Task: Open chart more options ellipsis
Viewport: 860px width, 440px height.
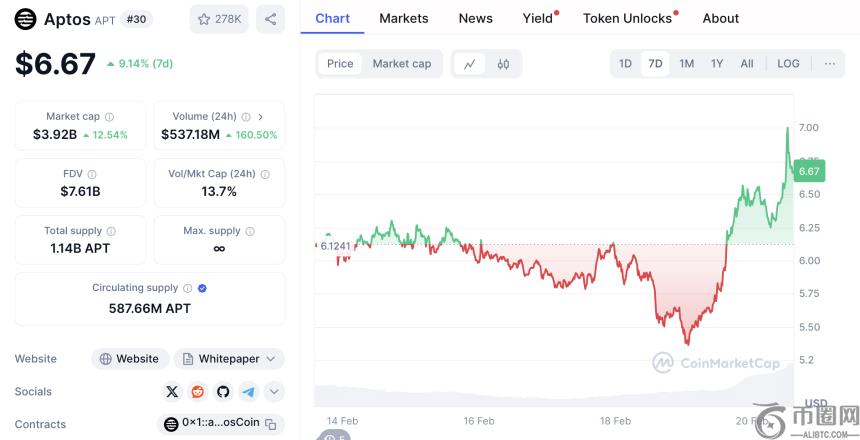Action: pos(830,64)
